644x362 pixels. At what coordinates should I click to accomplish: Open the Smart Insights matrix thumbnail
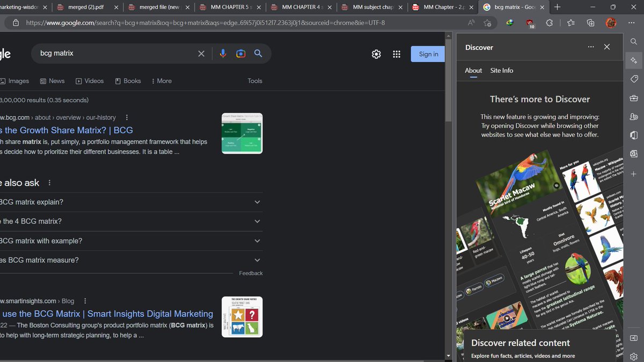coord(242,316)
